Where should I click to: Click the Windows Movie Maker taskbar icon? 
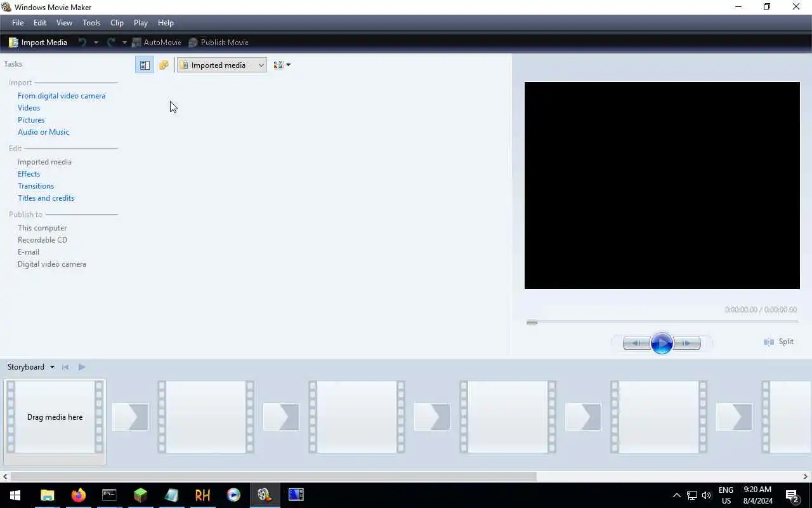click(265, 495)
